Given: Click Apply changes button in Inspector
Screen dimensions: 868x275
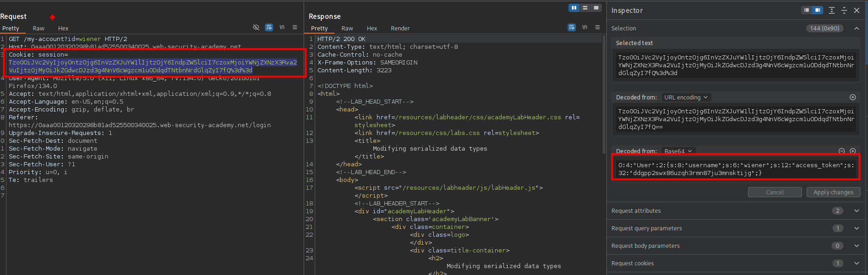Looking at the screenshot, I should click(833, 193).
